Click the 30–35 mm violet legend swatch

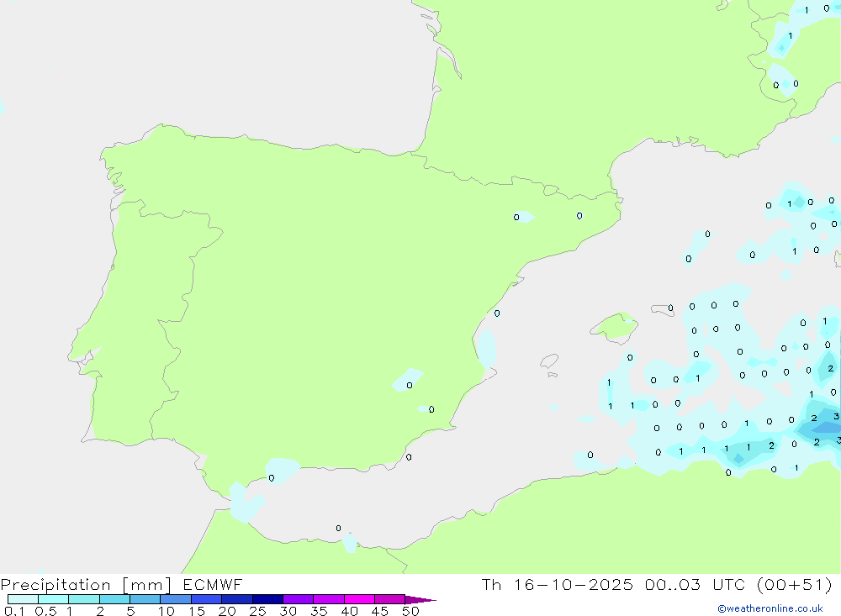(x=299, y=599)
